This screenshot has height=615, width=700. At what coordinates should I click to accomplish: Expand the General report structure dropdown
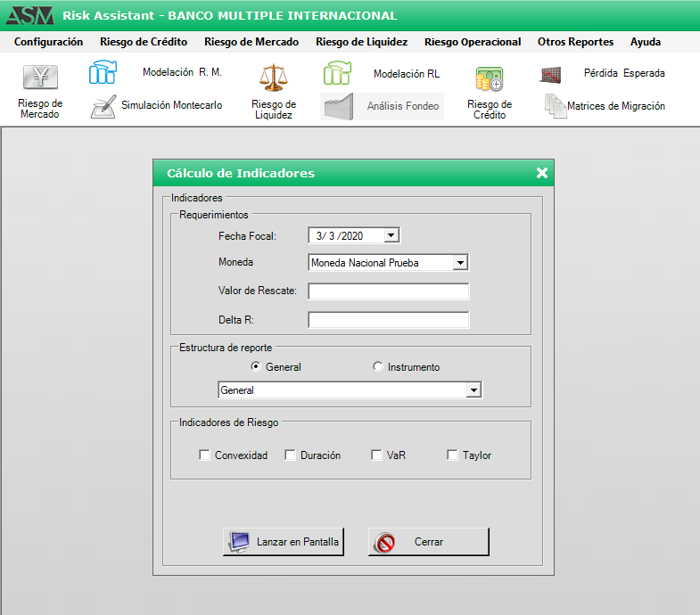click(474, 390)
